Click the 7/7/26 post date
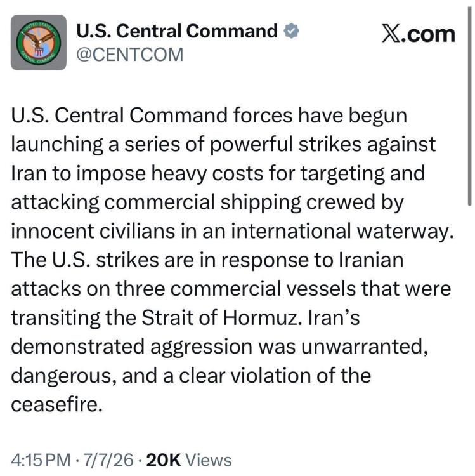This screenshot has width=475, height=476. pos(108,460)
